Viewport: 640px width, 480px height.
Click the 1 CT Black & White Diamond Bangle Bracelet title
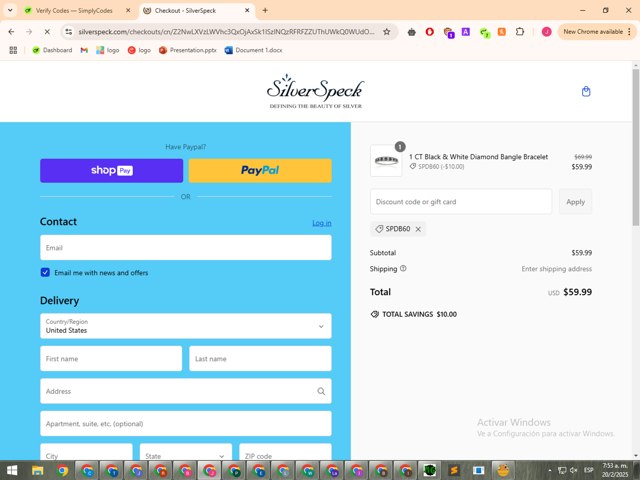click(478, 157)
